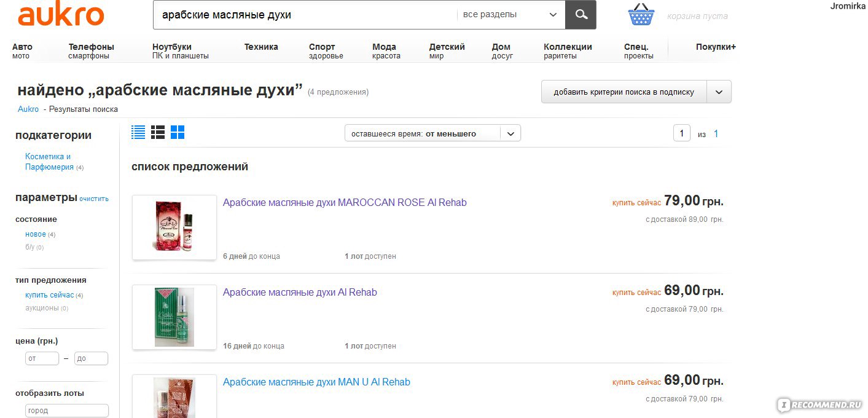The image size is (868, 418).
Task: Open the Спец. проекты menu
Action: [639, 51]
